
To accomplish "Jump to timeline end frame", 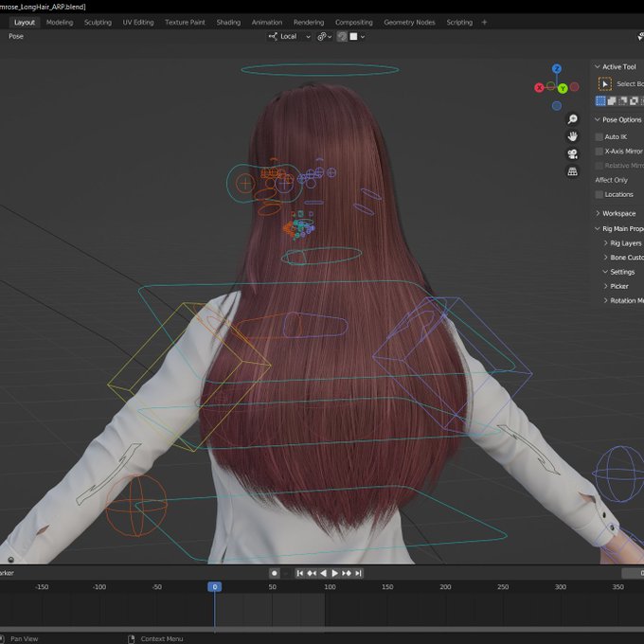I will click(358, 573).
